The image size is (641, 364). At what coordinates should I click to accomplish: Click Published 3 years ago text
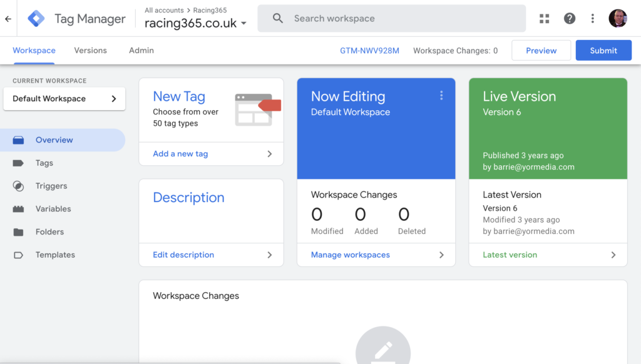tap(523, 156)
